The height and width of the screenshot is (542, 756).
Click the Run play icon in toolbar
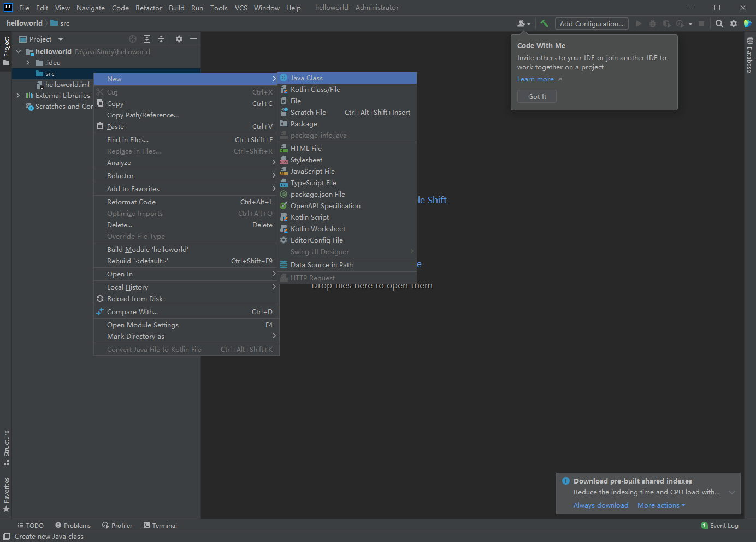point(639,23)
